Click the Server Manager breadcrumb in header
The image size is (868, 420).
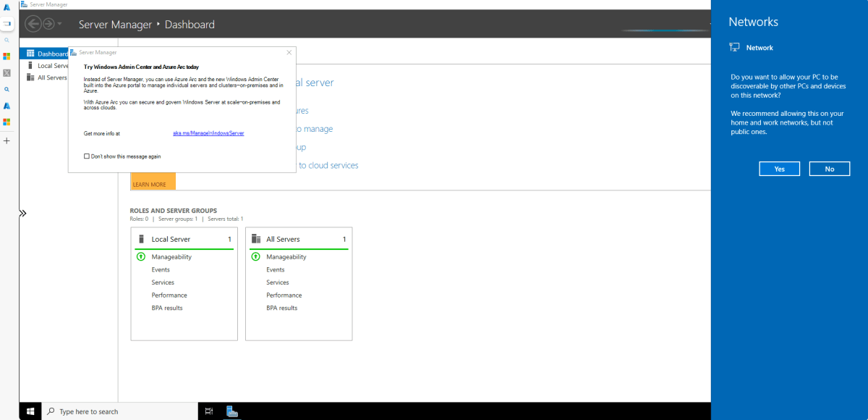tap(115, 25)
